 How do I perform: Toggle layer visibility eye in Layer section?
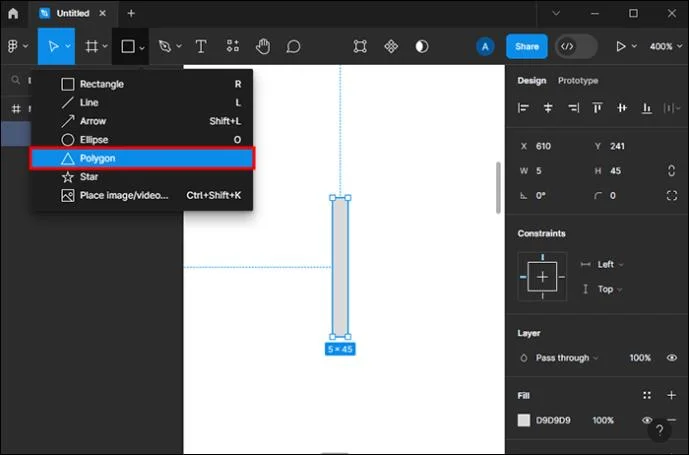(x=671, y=357)
